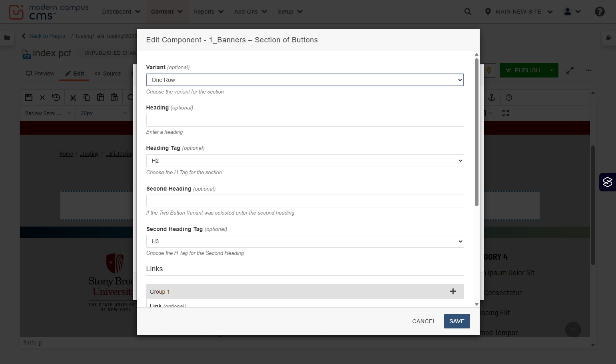Screen dimensions: 616x364
Task: Open the Publish button dropdown arrow
Action: pyautogui.click(x=552, y=70)
